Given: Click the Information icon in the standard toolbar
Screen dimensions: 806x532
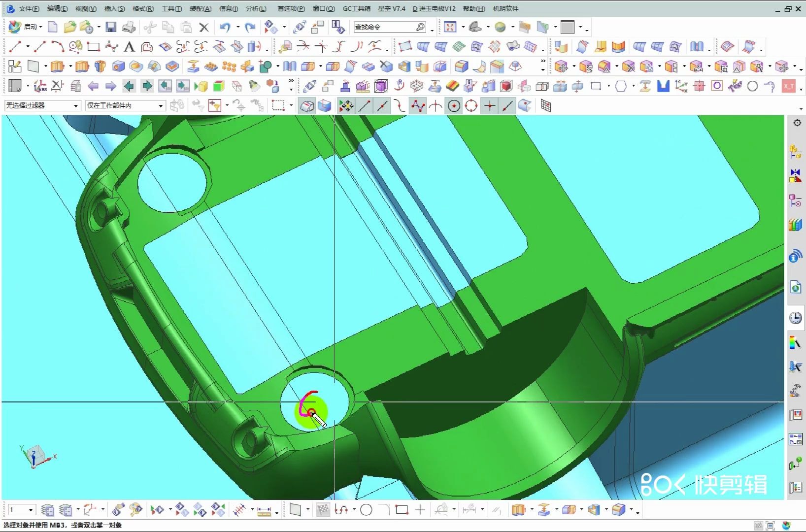Looking at the screenshot, I should [338, 27].
